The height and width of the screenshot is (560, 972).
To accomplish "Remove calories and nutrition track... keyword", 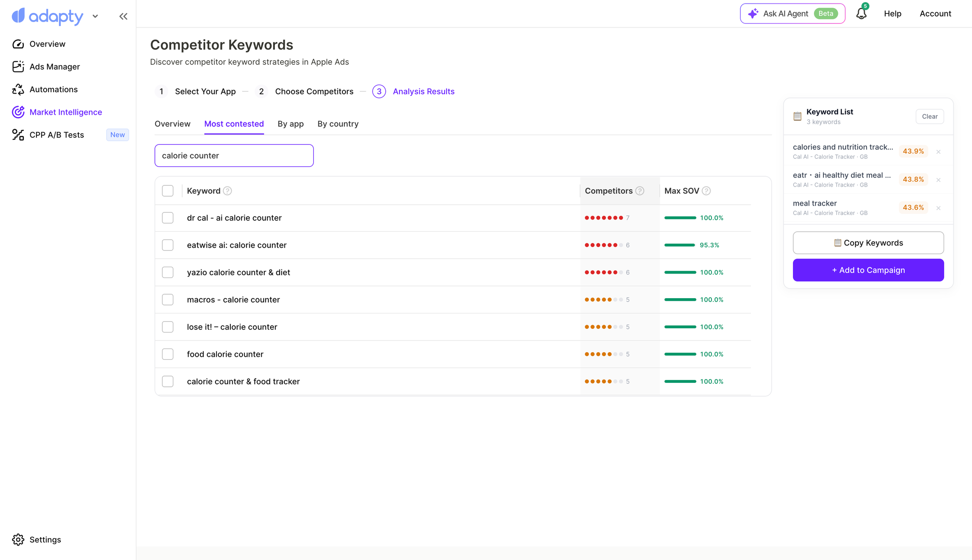I will tap(939, 152).
